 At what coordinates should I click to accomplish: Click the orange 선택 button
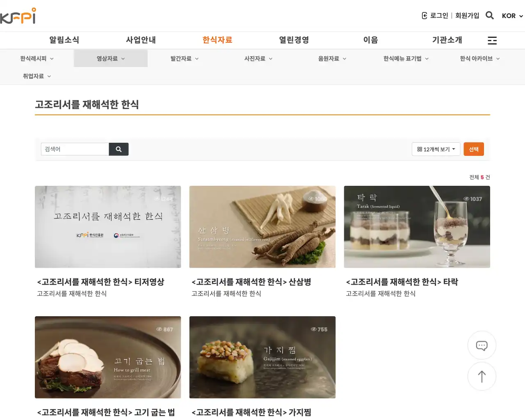(474, 149)
